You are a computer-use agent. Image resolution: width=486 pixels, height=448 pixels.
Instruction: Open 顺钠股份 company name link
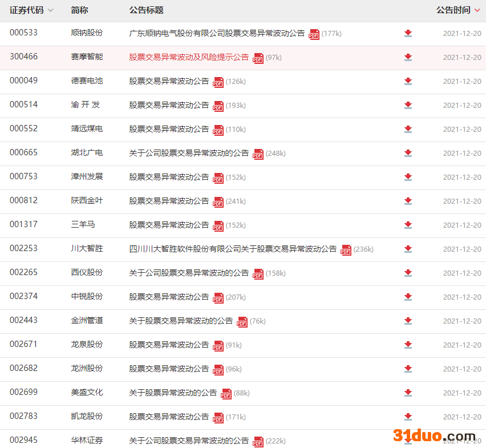87,33
